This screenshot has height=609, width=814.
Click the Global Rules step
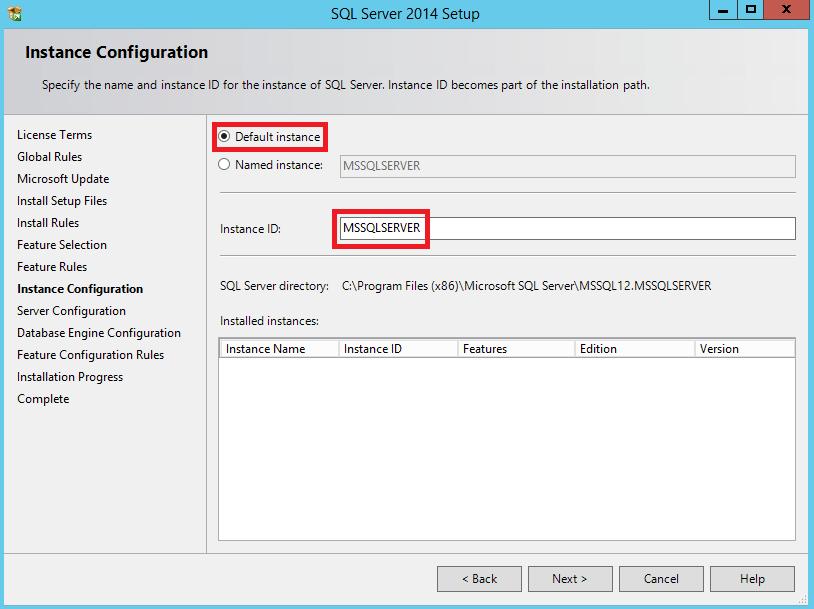[49, 157]
